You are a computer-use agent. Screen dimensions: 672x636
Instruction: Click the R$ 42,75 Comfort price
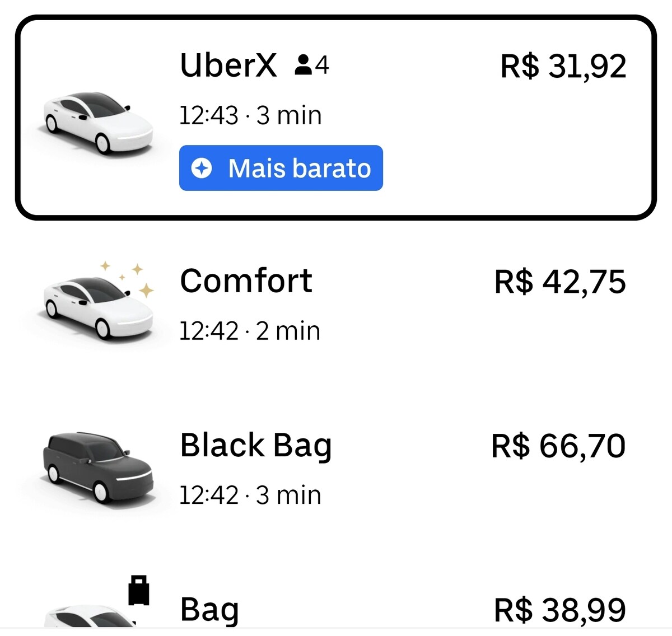(559, 282)
